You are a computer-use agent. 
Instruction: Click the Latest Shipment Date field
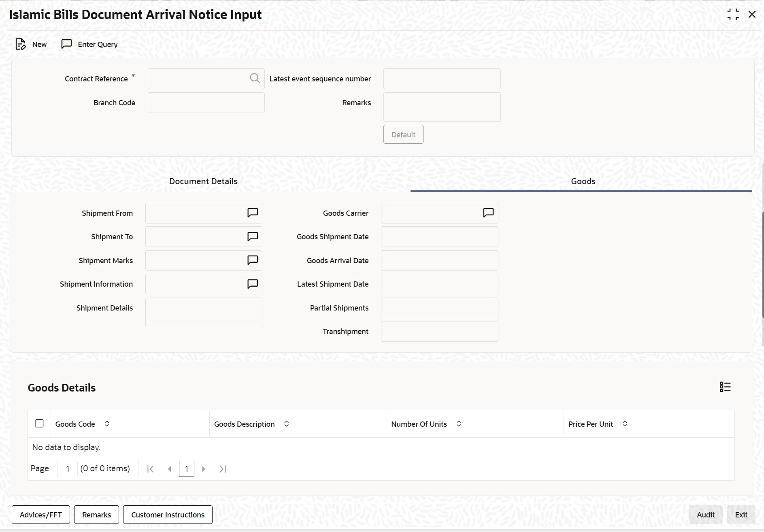[440, 284]
